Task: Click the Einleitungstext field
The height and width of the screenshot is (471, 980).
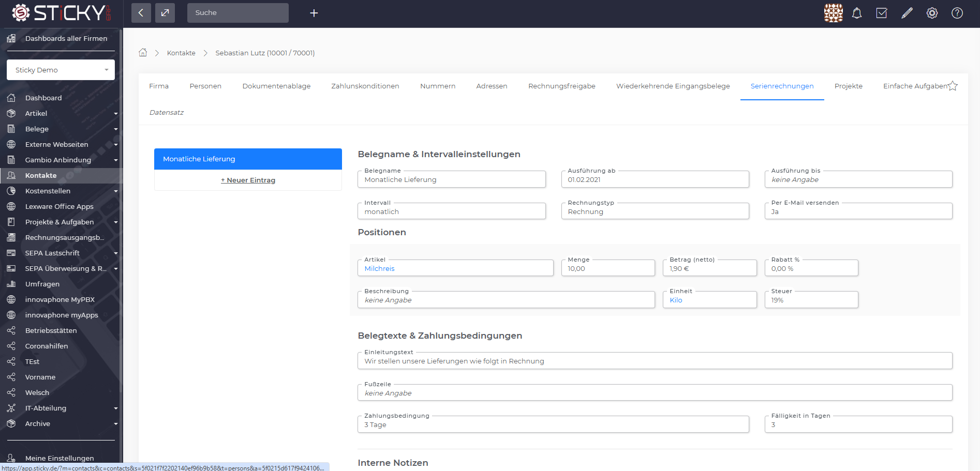Action: [x=655, y=360]
